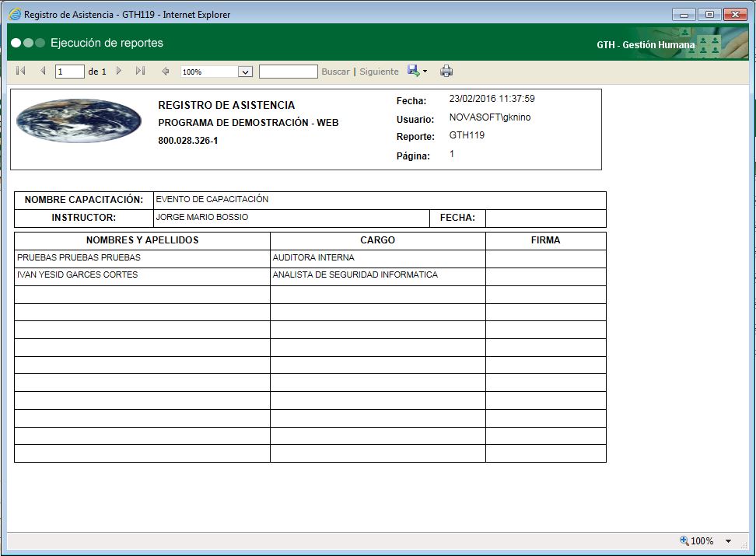The width and height of the screenshot is (756, 556).
Task: Click GTH - Gestión Humana header text
Action: point(646,45)
